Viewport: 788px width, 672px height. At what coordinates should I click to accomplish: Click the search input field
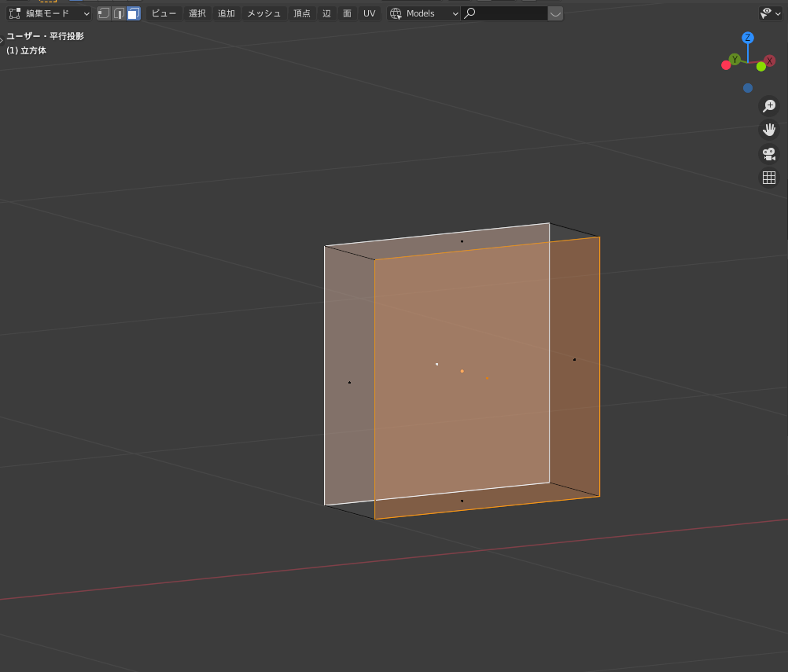(505, 13)
